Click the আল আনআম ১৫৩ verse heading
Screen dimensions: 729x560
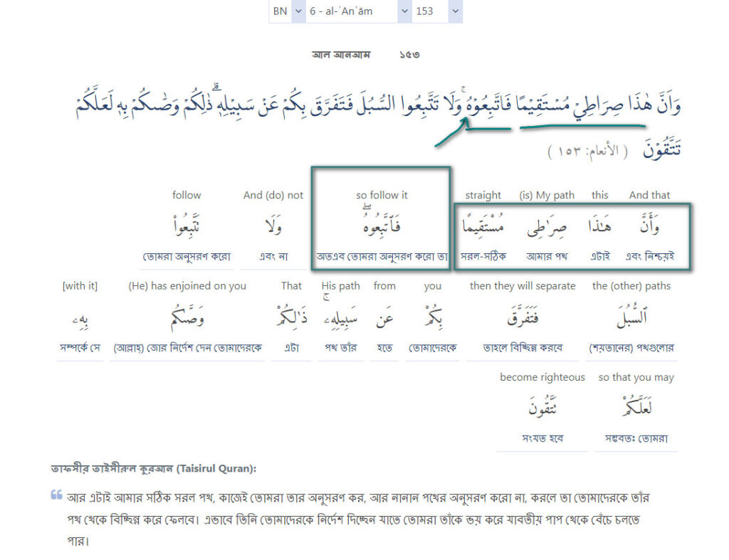[364, 55]
